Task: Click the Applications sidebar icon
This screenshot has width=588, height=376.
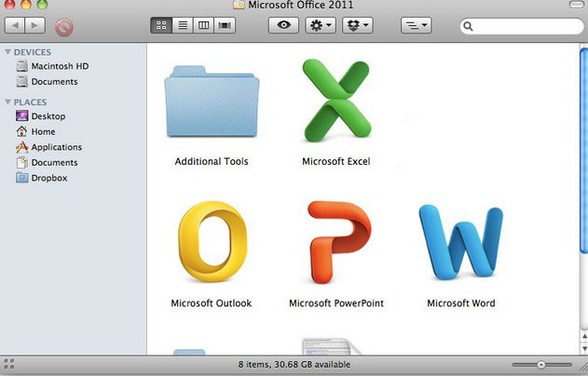Action: (21, 147)
